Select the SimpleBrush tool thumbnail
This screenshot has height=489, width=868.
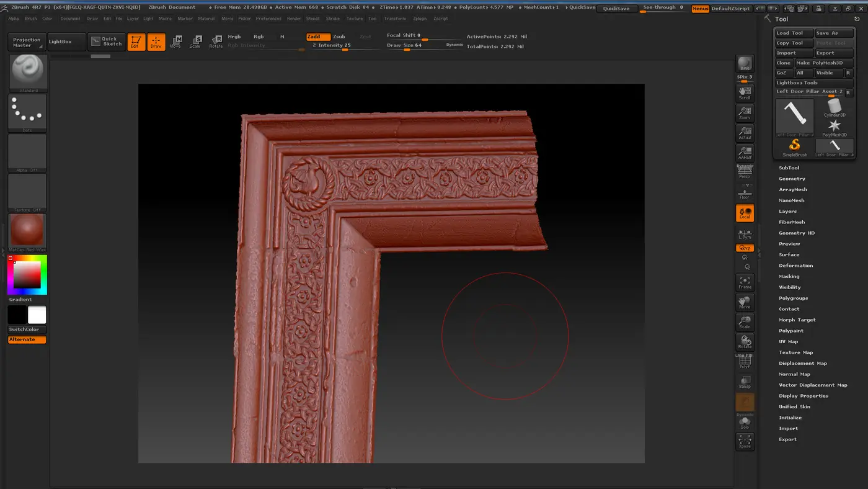coord(795,148)
